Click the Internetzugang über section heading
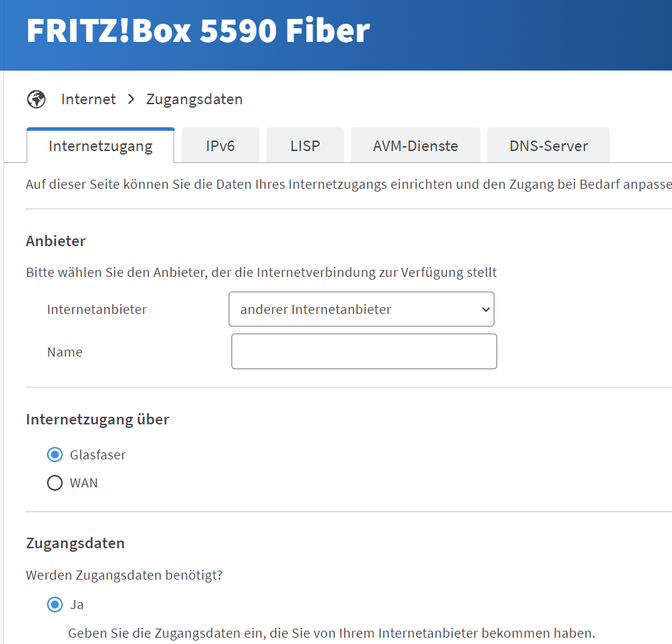This screenshot has height=644, width=672. pos(98,419)
